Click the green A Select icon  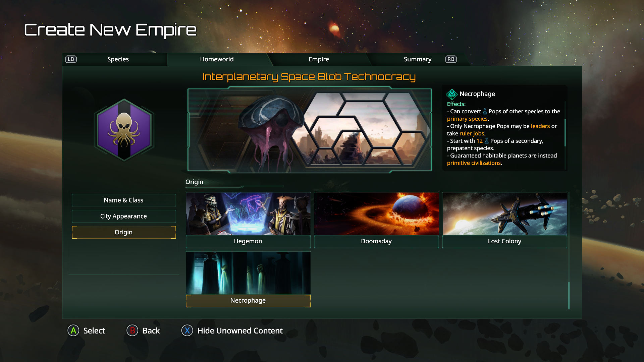pyautogui.click(x=73, y=331)
